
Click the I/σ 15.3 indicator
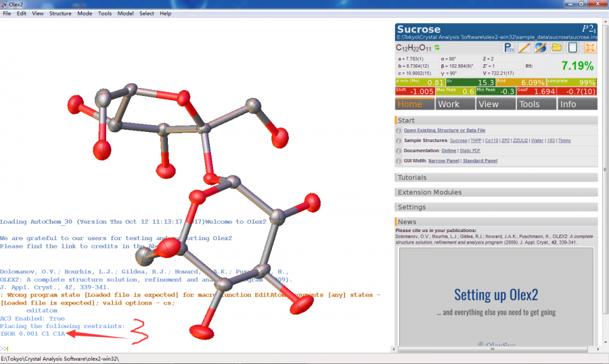coord(470,83)
